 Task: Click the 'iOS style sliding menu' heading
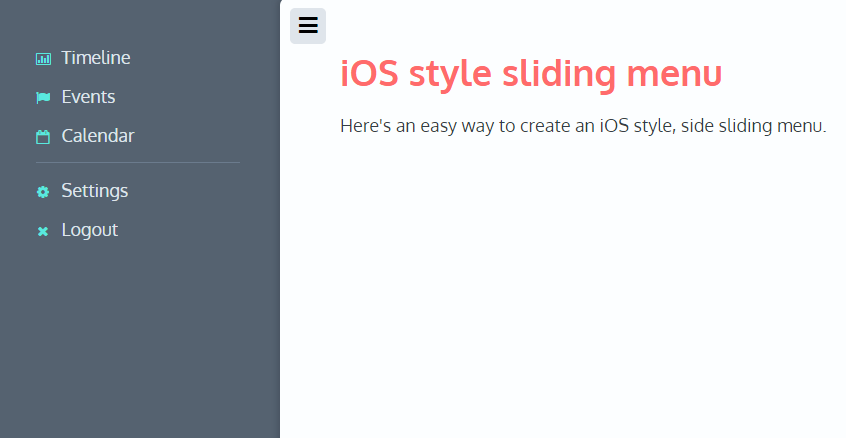[531, 74]
